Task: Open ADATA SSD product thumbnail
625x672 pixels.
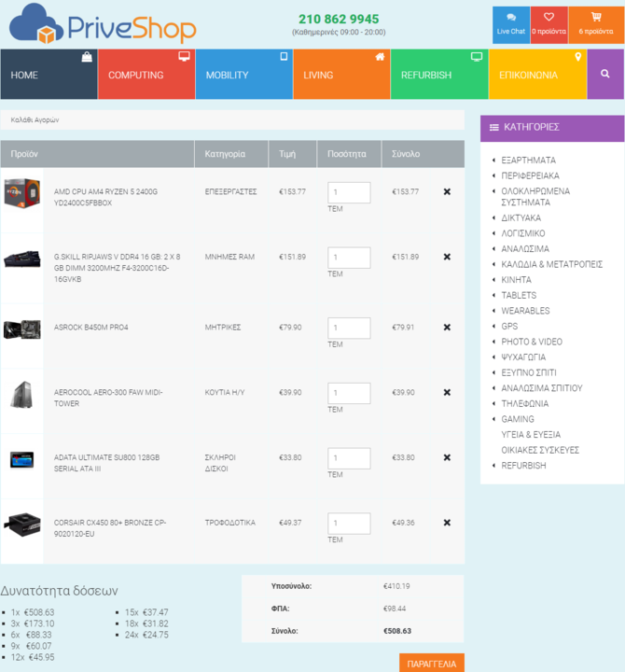Action: (x=22, y=460)
